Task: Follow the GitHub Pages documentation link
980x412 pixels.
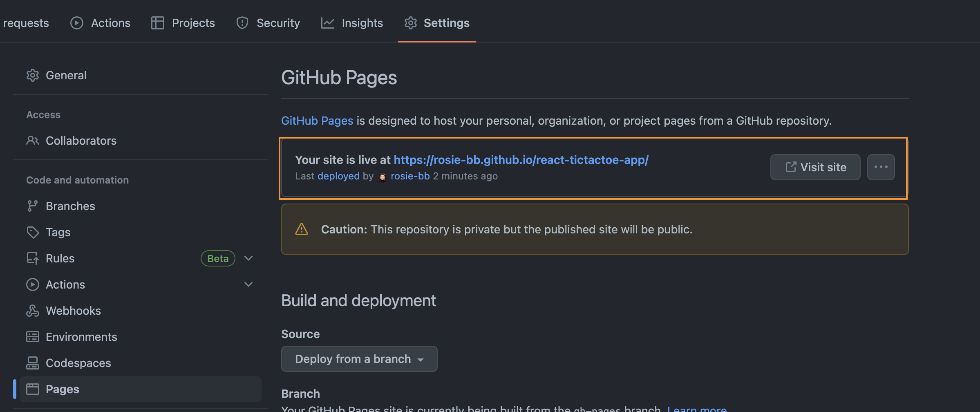Action: [317, 121]
